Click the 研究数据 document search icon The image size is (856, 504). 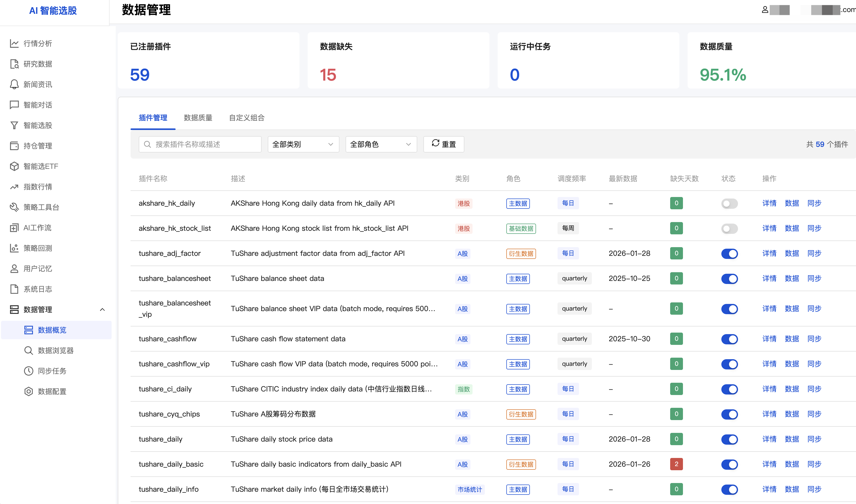point(14,64)
